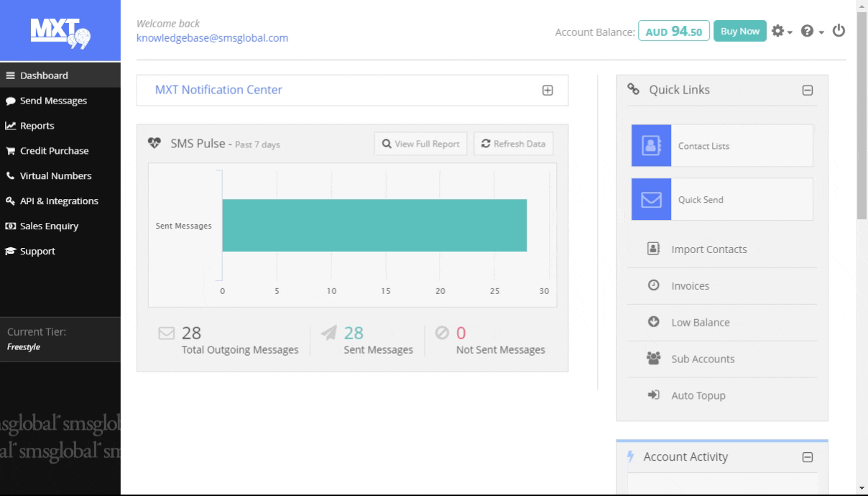Viewport: 868px width, 496px height.
Task: Click the View Full Report button
Action: (x=420, y=144)
